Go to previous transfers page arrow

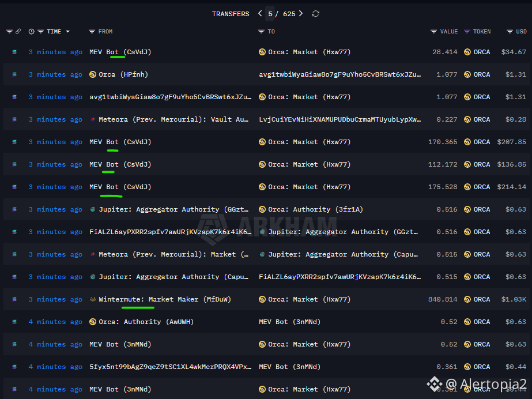coord(260,13)
